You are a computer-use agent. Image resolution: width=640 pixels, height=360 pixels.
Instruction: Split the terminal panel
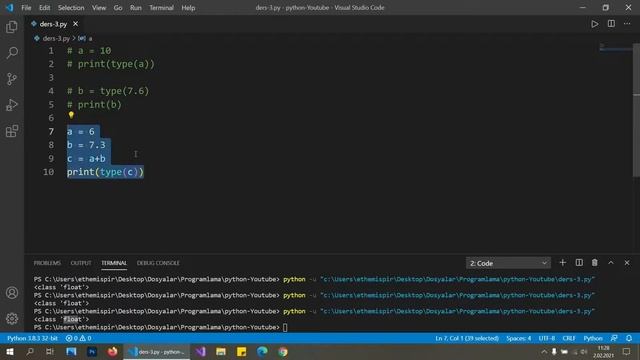click(x=579, y=263)
